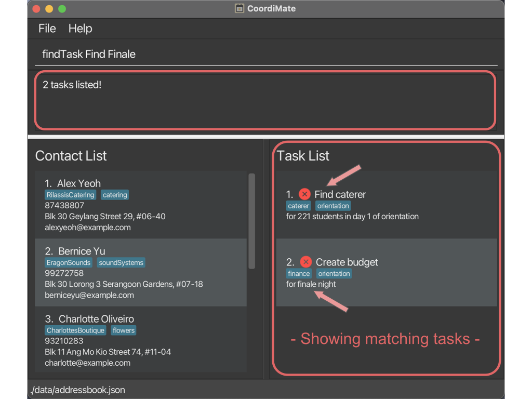Click the soundSystems tag on Bernice Yu
The height and width of the screenshot is (399, 532).
click(x=121, y=263)
